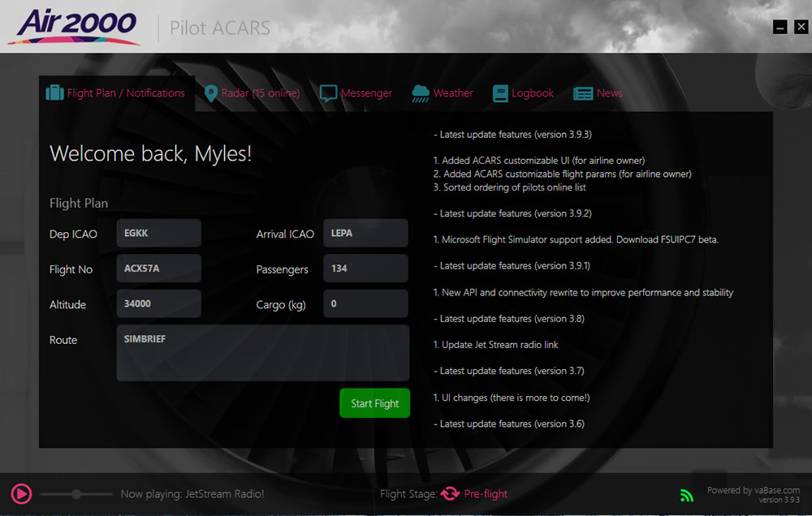Click 'Added ACARS customizable UI' note
The width and height of the screenshot is (812, 516).
(x=539, y=161)
